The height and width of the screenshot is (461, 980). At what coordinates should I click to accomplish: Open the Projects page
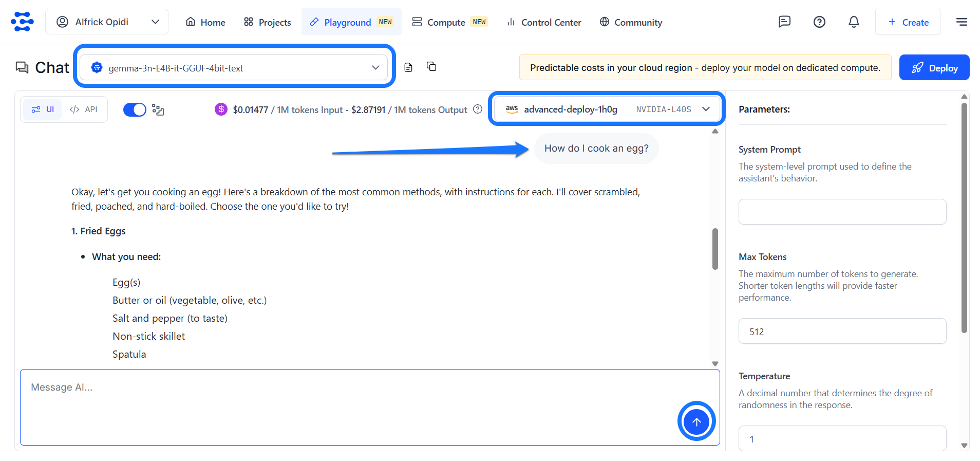coord(268,22)
